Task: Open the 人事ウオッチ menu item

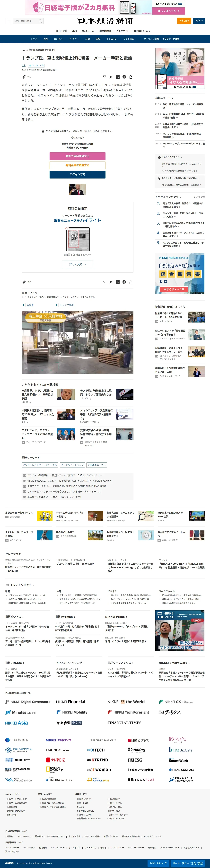Action: pyautogui.click(x=123, y=31)
